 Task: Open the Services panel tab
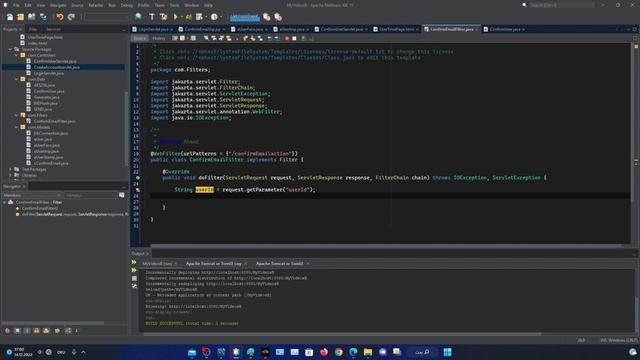pos(53,29)
